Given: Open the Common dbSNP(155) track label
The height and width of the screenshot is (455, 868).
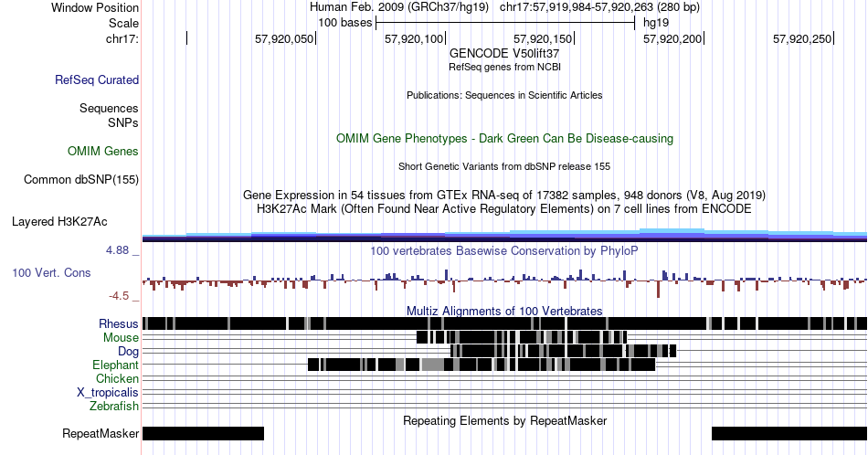Looking at the screenshot, I should click(x=80, y=179).
